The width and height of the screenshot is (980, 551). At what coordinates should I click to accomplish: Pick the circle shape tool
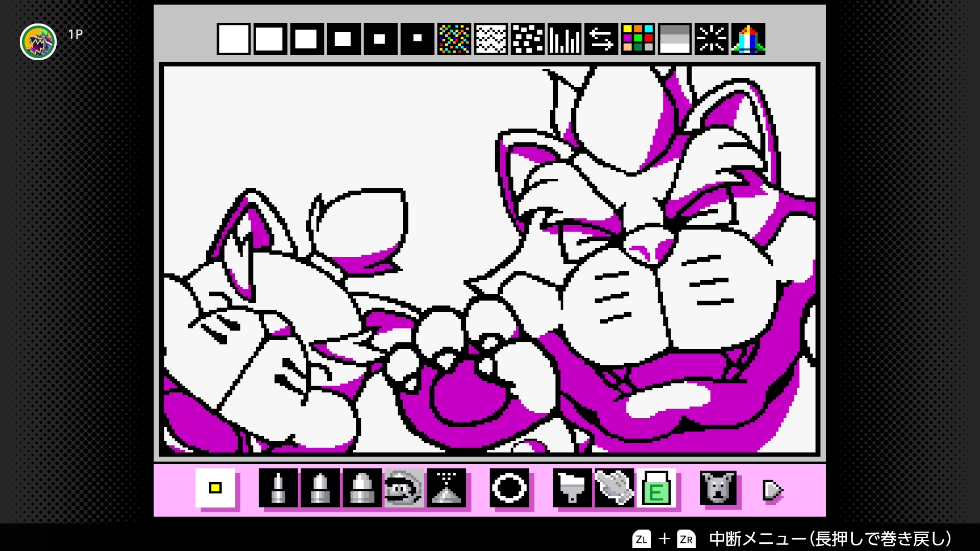(x=509, y=488)
